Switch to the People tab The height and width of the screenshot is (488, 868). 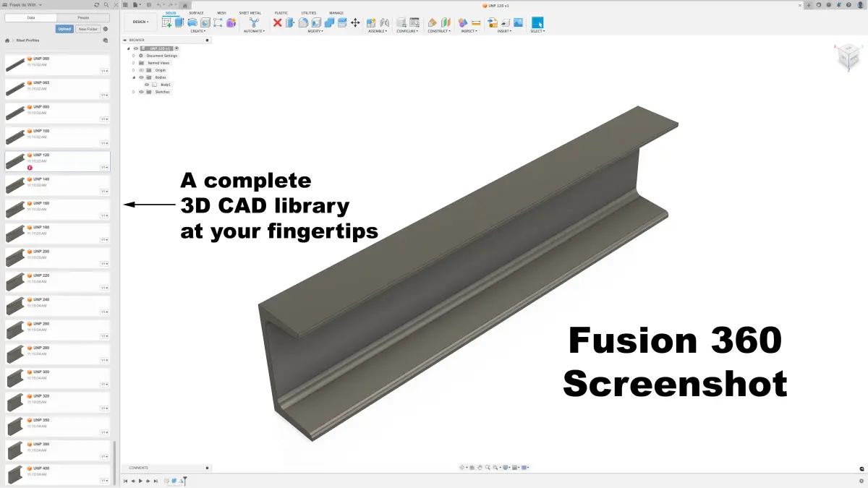point(84,17)
